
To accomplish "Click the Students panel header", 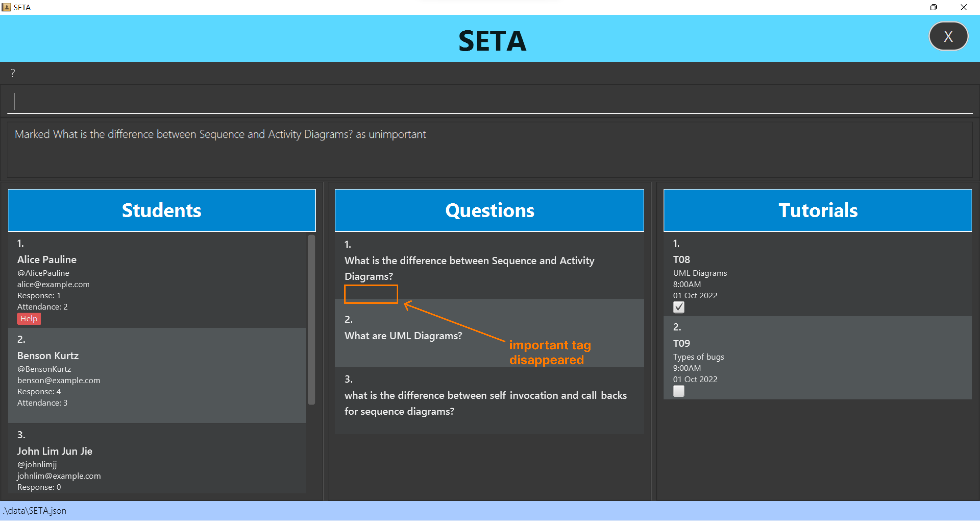I will coord(162,210).
